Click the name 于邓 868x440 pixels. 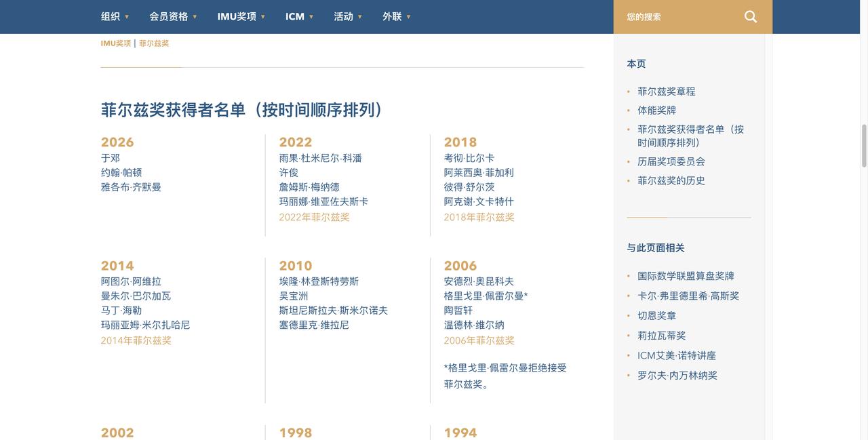pos(111,159)
